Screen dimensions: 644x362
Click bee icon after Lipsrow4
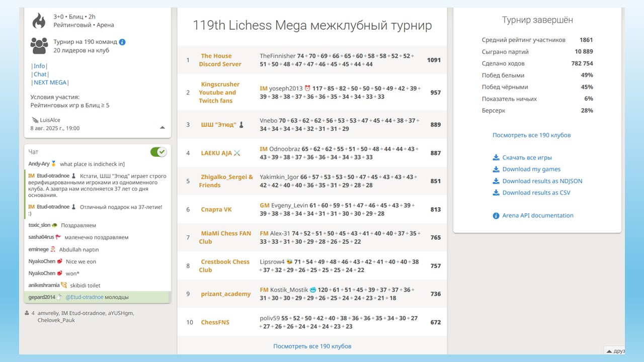(289, 262)
